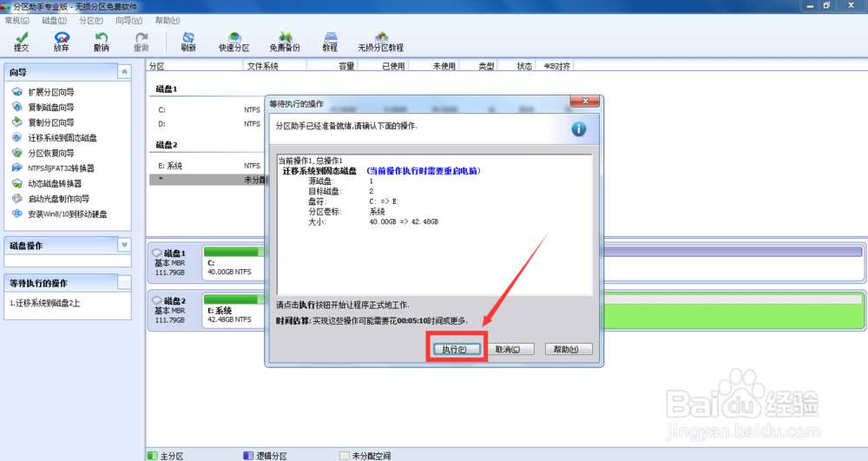Click the blue info icon in dialog

click(578, 129)
